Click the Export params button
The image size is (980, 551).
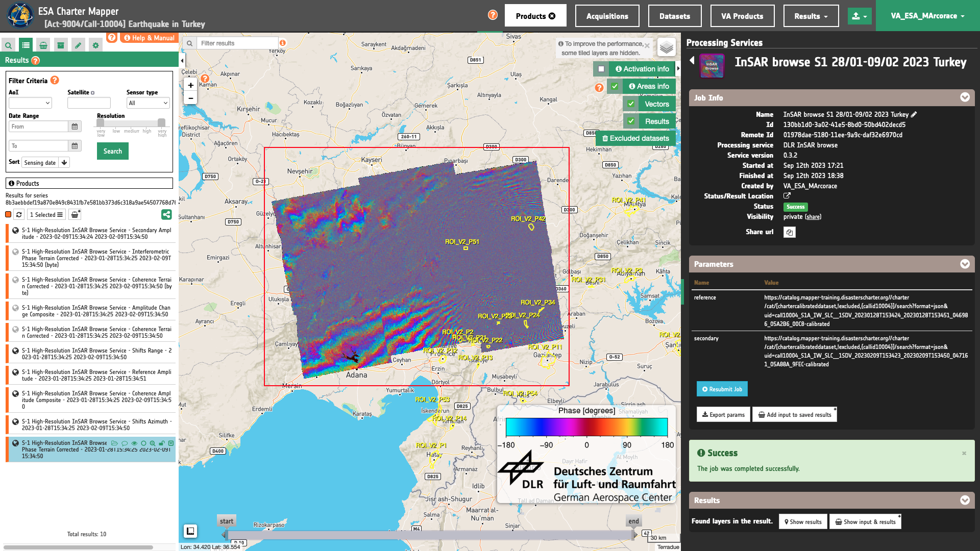(723, 415)
